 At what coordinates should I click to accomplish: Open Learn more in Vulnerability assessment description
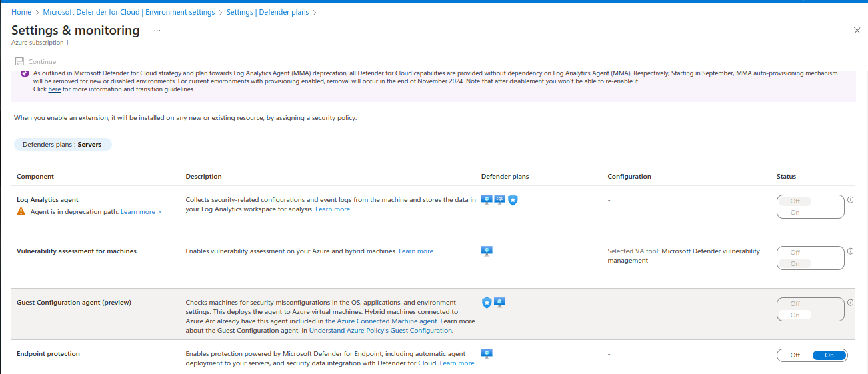click(x=416, y=251)
